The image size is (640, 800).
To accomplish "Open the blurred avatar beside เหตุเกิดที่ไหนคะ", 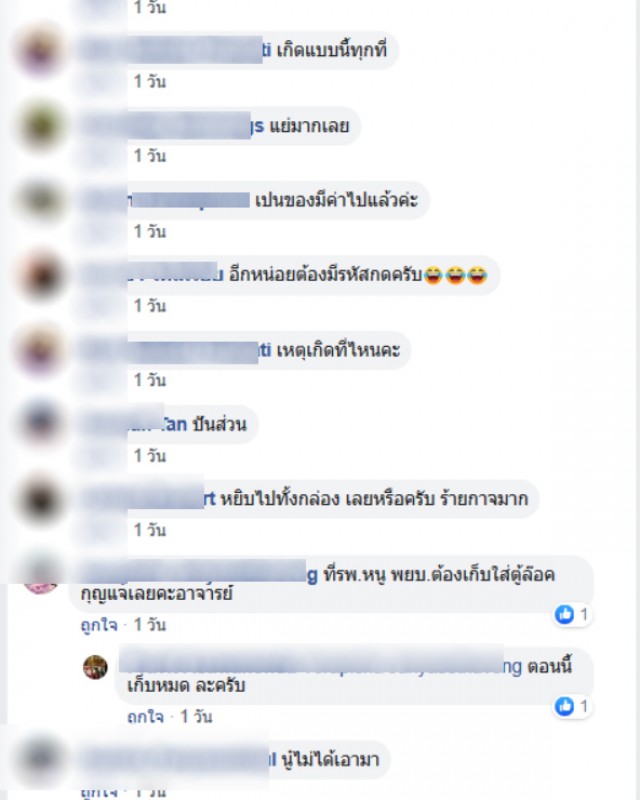I will (x=40, y=350).
